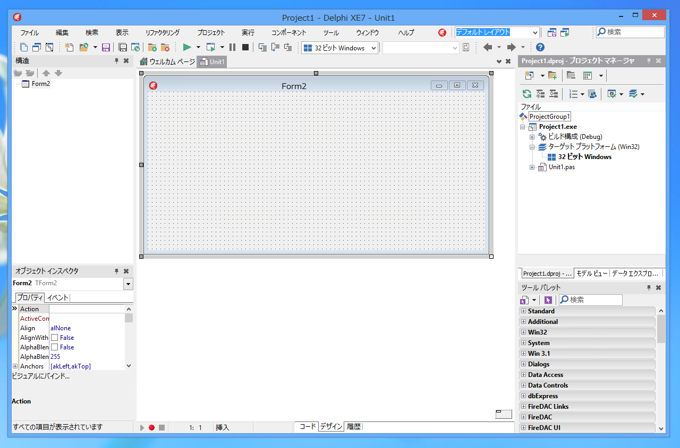The height and width of the screenshot is (448, 680).
Task: Switch to the Code view tab
Action: click(307, 427)
